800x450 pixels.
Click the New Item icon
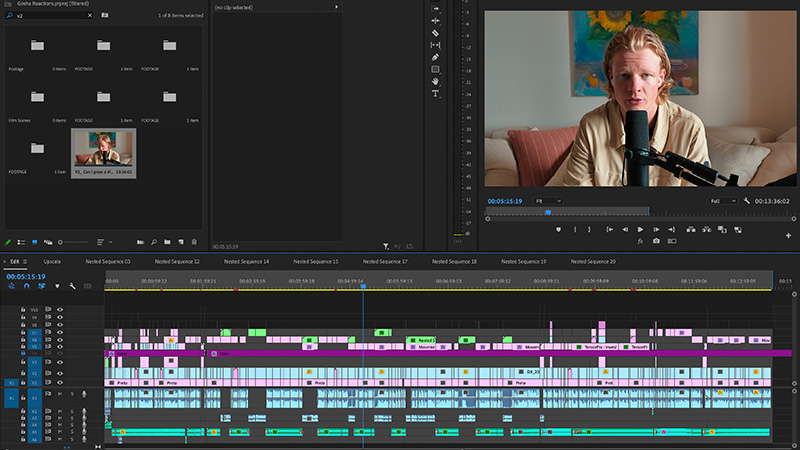[181, 242]
